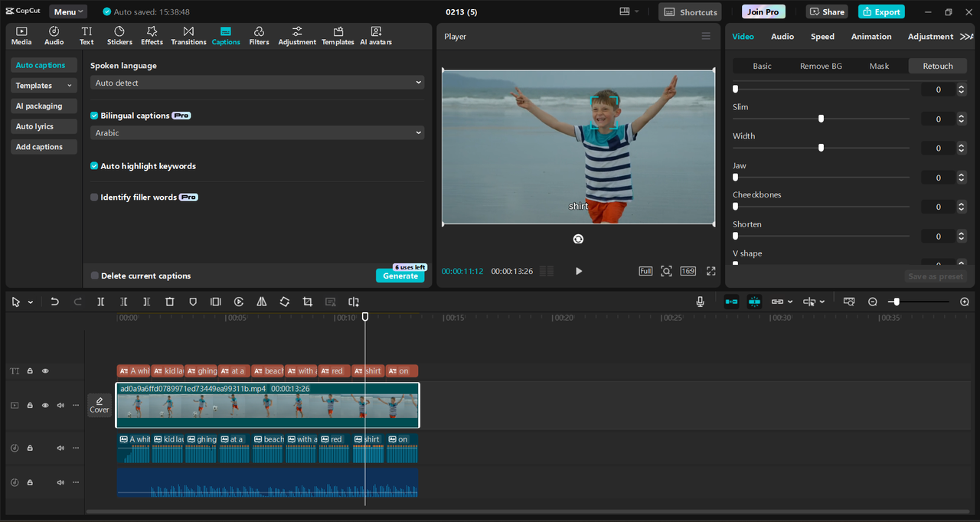Open the Arabic language dropdown
Image resolution: width=980 pixels, height=522 pixels.
pos(257,132)
